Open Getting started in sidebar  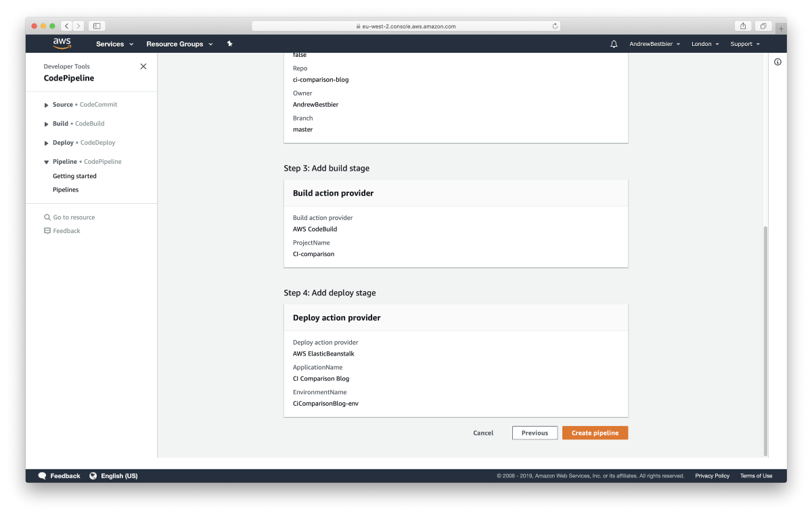74,176
